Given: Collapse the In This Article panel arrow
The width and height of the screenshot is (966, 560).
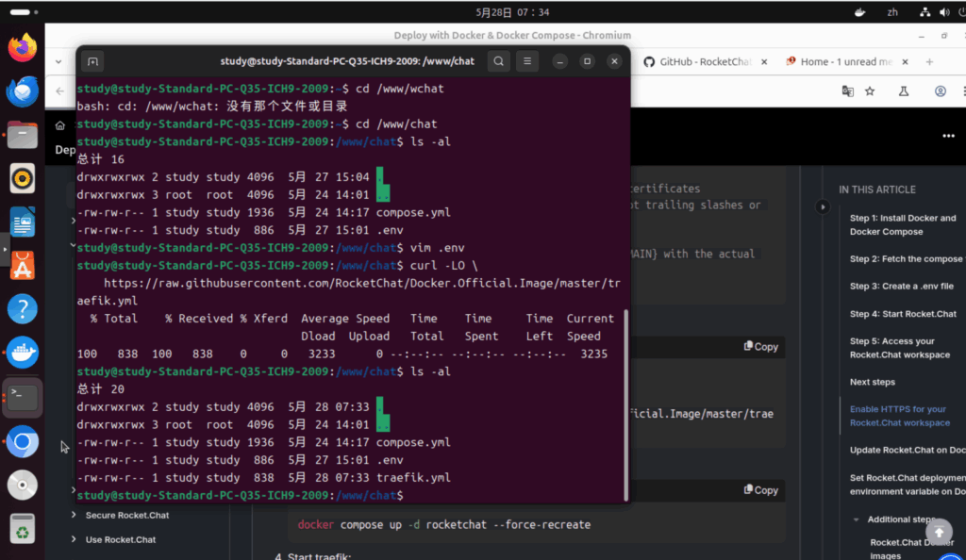Looking at the screenshot, I should pos(823,206).
